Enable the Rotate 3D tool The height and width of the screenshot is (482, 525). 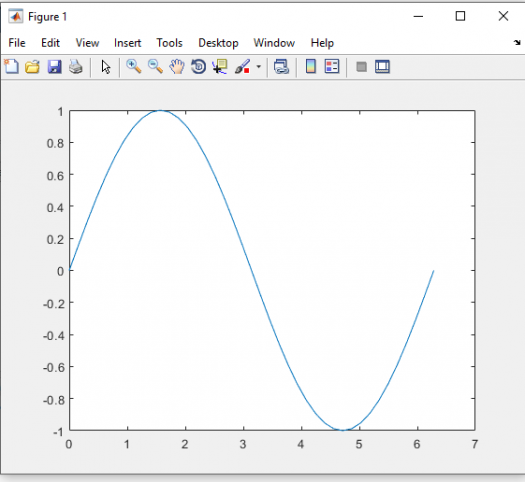pyautogui.click(x=199, y=66)
